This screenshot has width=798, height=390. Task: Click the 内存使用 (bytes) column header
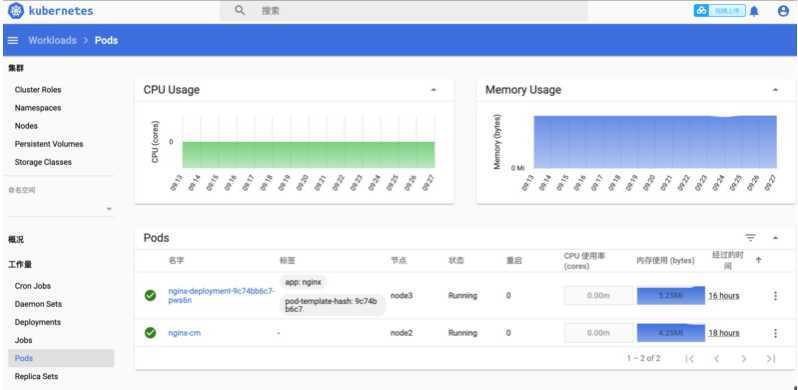pos(666,260)
